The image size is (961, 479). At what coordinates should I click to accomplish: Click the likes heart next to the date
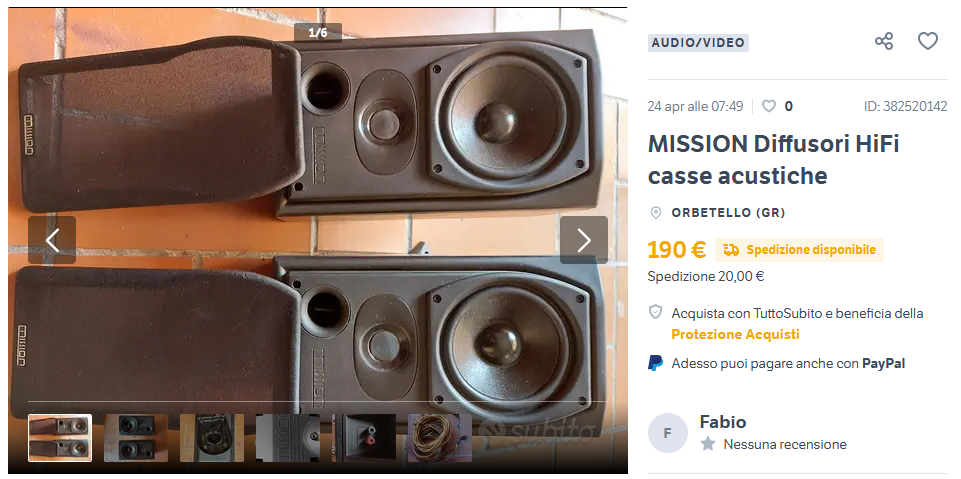tap(769, 106)
